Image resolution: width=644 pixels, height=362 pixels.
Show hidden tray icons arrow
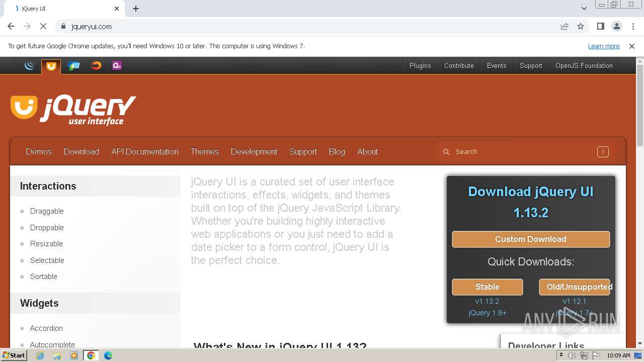561,355
